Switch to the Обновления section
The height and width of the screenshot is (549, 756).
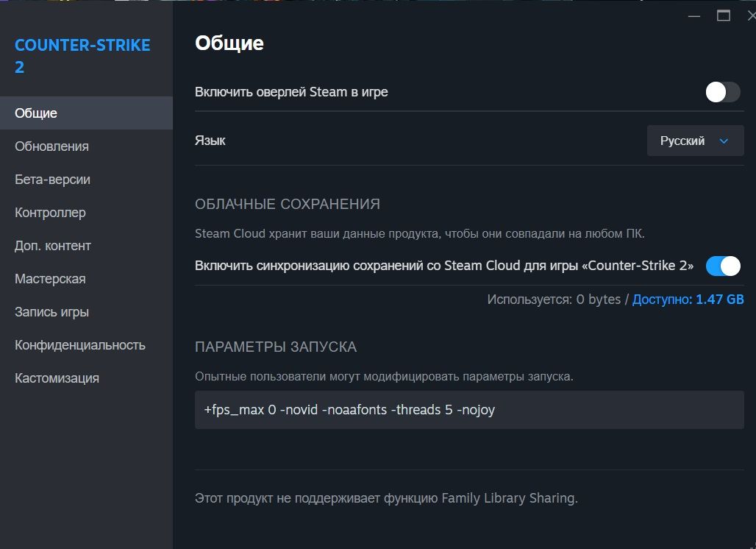[x=52, y=146]
